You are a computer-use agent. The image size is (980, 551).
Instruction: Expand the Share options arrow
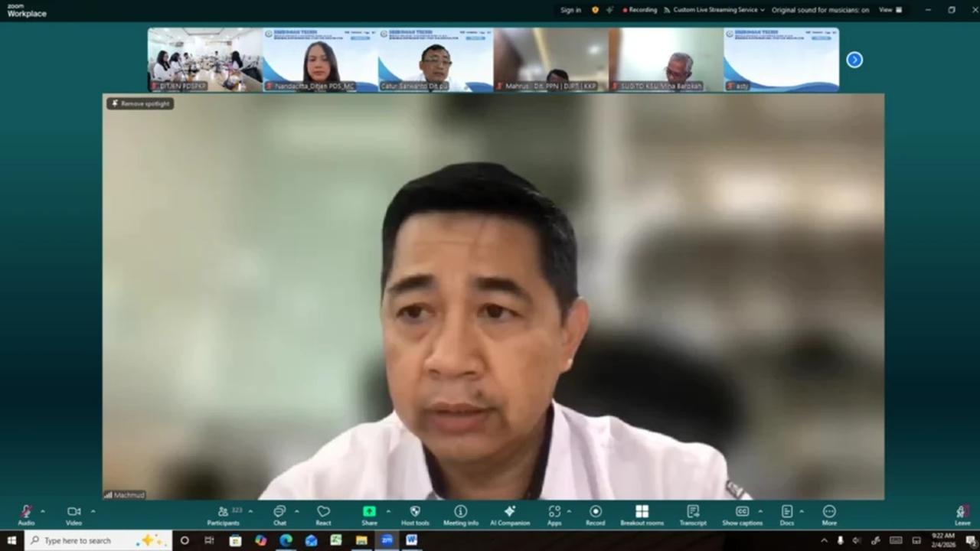[x=388, y=511]
